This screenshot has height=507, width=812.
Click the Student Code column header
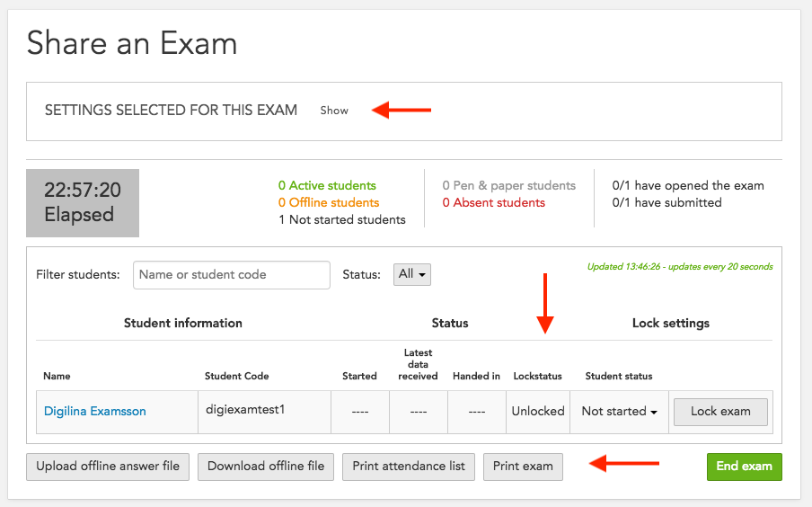[236, 376]
